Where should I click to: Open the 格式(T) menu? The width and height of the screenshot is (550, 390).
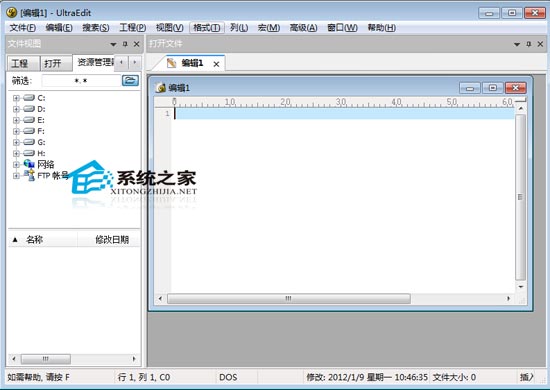point(207,28)
